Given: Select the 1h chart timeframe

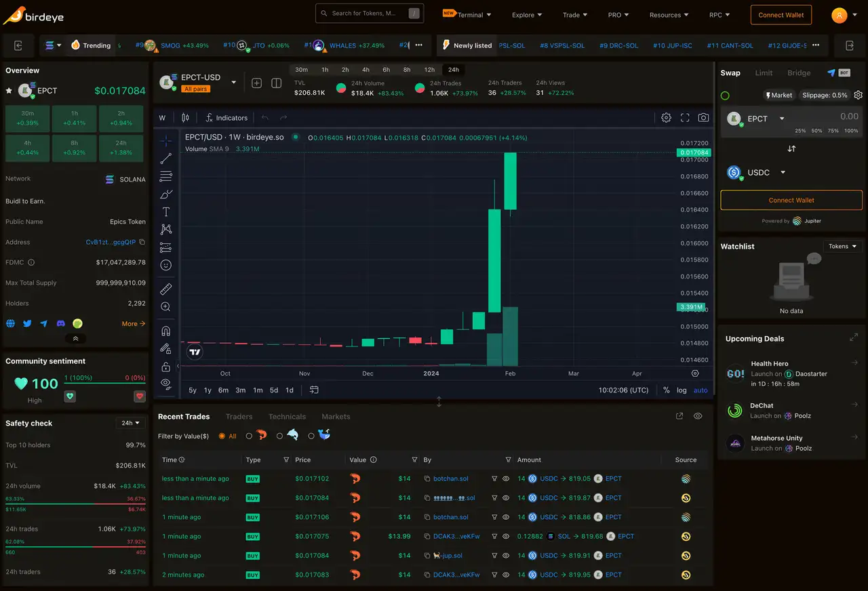Looking at the screenshot, I should [325, 69].
